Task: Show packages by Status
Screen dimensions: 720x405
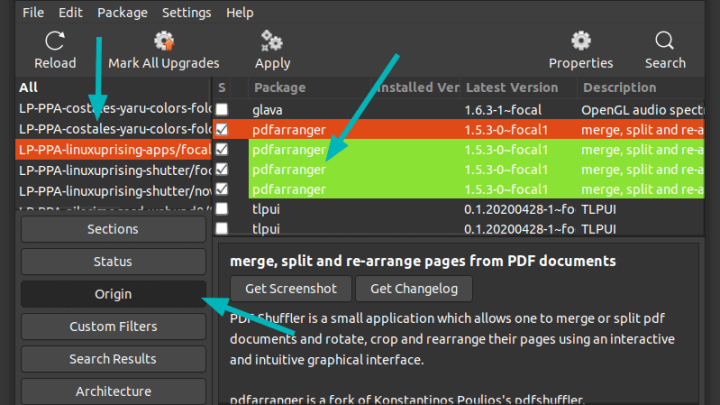Action: click(113, 262)
